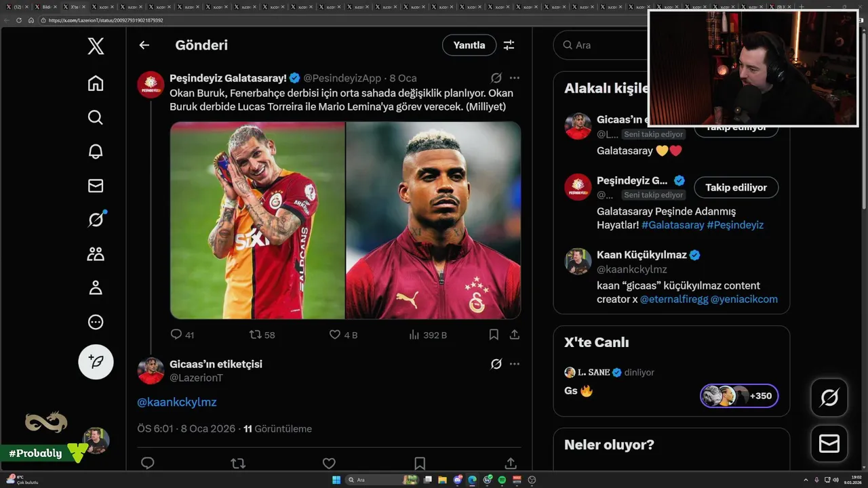Open Notifications bell icon
The image size is (868, 488).
(96, 151)
